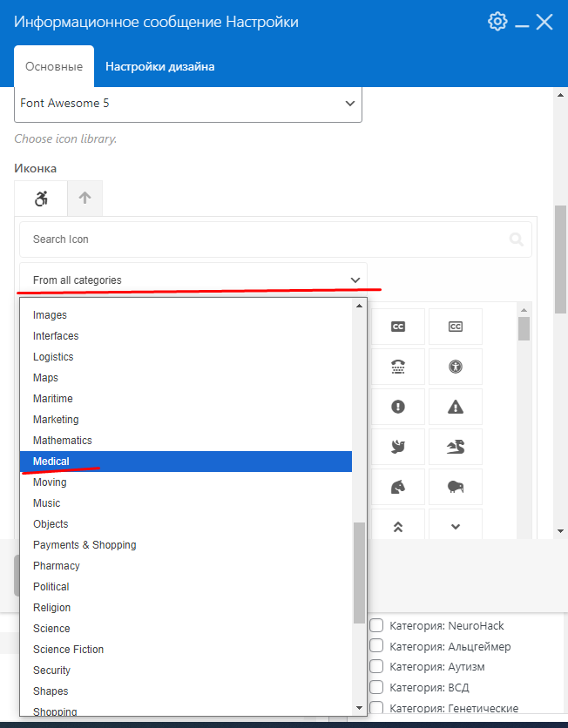The image size is (568, 728).
Task: Switch to the Настройки дизайна tab
Action: [160, 67]
